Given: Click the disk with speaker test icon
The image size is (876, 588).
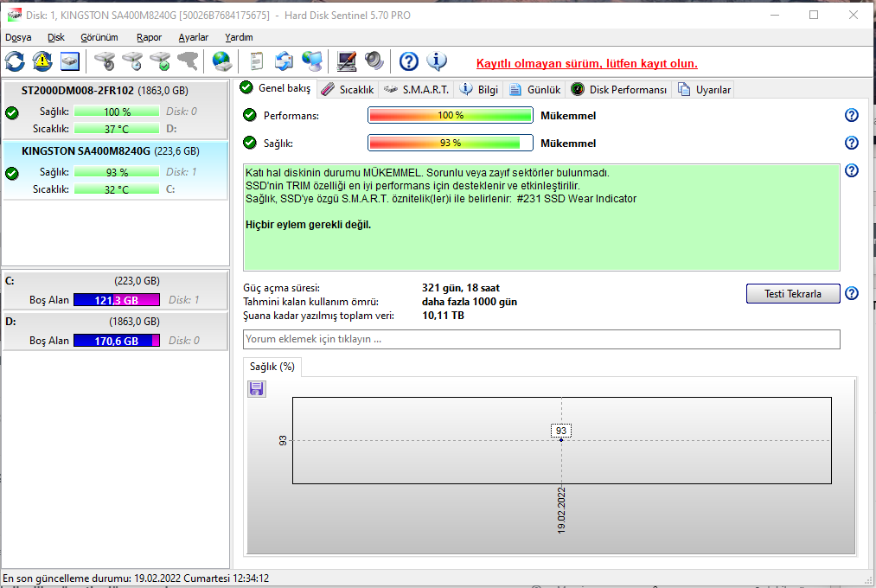Looking at the screenshot, I should click(105, 61).
